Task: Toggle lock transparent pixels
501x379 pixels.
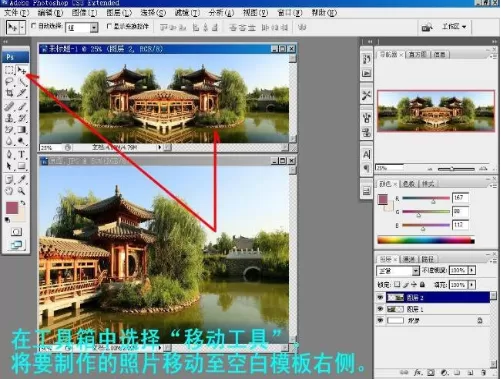Action: [397, 284]
